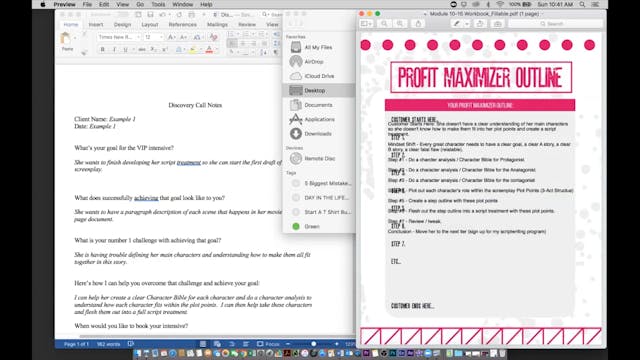Show Markup Toolbar in Preview
The image size is (640, 360).
[x=497, y=24]
